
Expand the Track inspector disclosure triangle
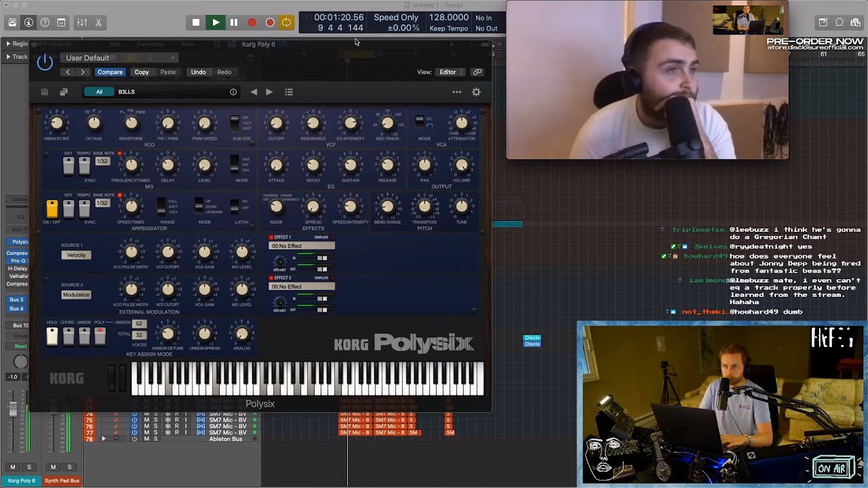(x=8, y=57)
